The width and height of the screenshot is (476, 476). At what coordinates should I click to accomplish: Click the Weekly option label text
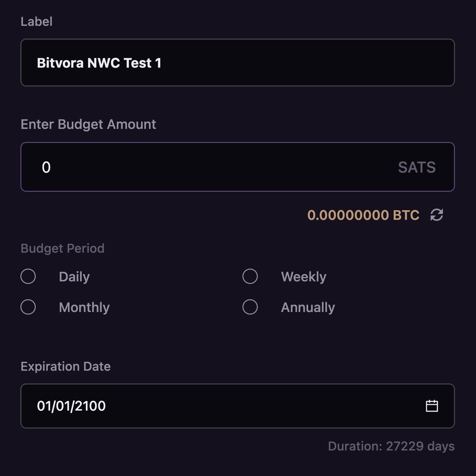click(304, 277)
